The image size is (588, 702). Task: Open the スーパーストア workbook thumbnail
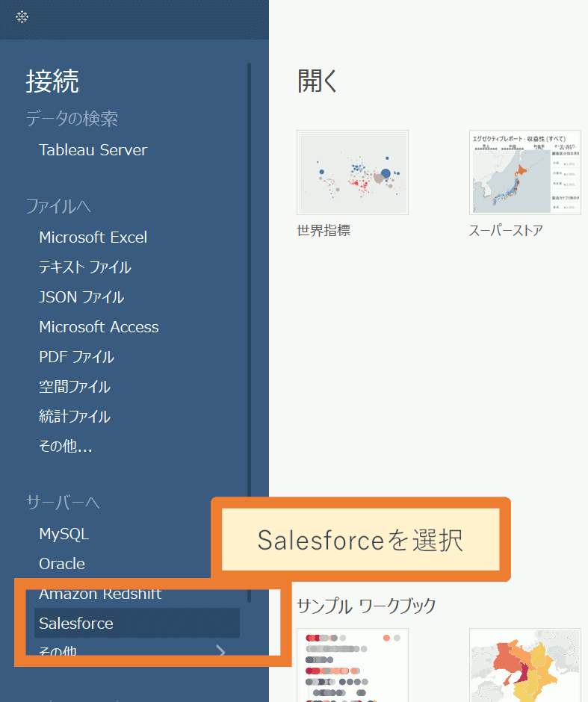coord(524,173)
